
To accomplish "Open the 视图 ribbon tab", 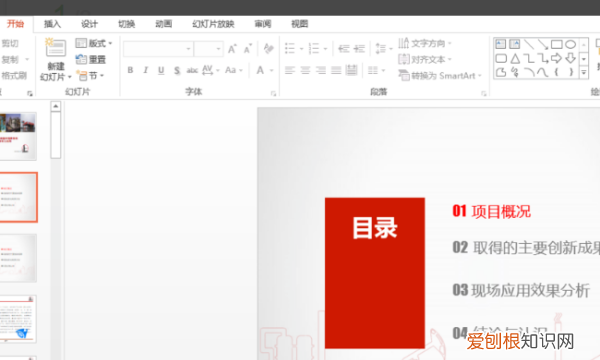I will click(x=300, y=24).
